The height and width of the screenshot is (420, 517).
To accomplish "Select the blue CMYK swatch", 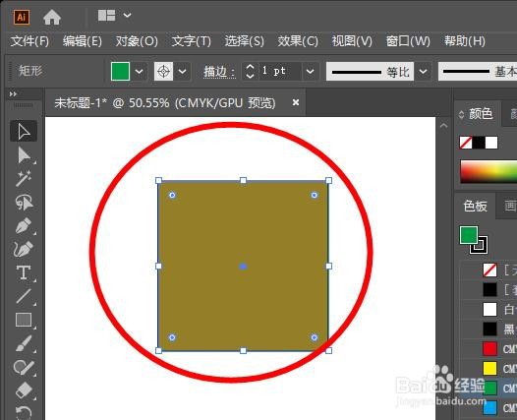I will (488, 408).
